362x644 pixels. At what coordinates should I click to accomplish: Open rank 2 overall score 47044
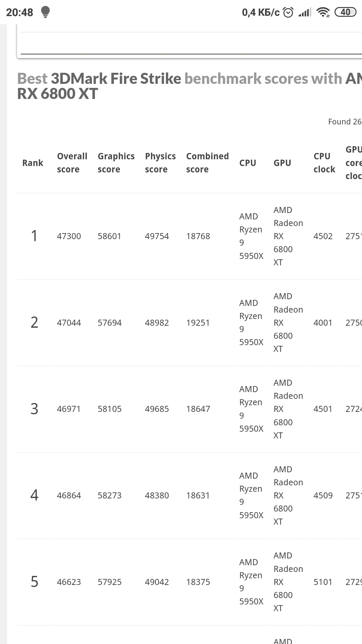[69, 323]
